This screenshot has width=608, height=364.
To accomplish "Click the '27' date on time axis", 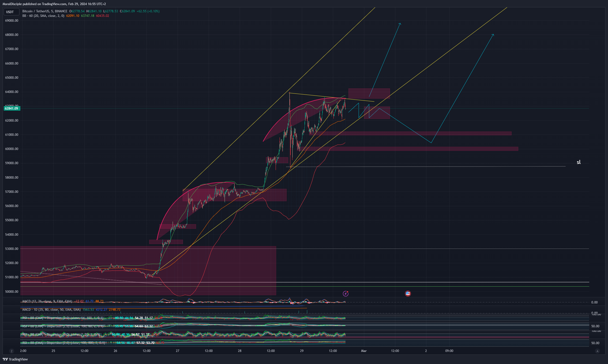I will 178,351.
